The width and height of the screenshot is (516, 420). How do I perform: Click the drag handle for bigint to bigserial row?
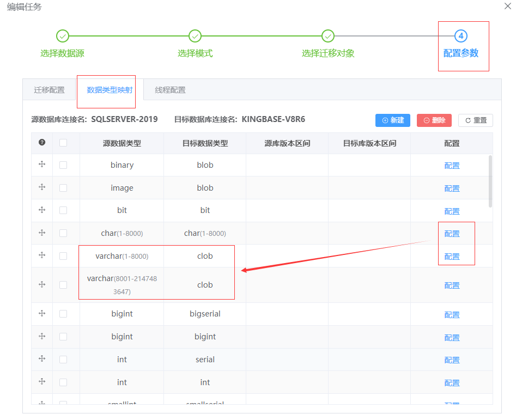point(42,313)
